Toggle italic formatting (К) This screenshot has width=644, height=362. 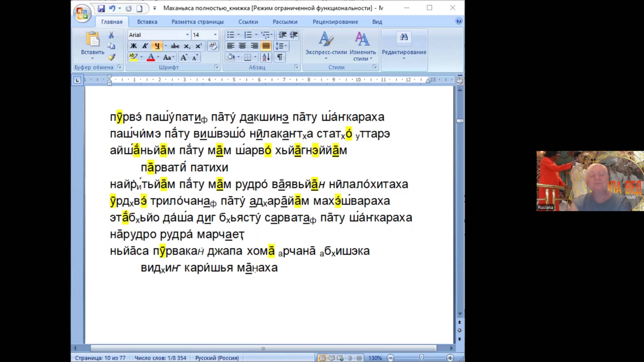(145, 46)
